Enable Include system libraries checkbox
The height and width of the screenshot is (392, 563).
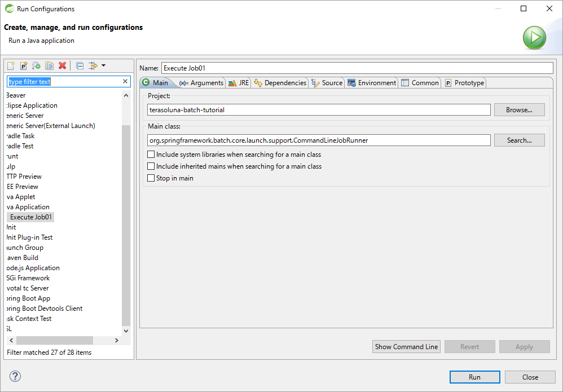coord(151,155)
